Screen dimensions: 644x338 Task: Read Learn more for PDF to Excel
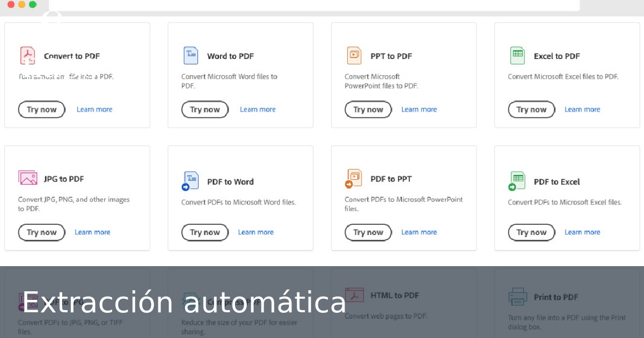point(582,232)
